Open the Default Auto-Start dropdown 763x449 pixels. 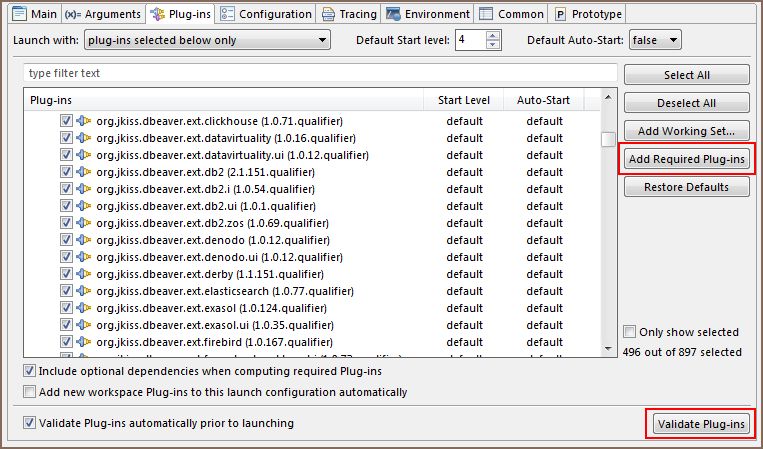655,40
